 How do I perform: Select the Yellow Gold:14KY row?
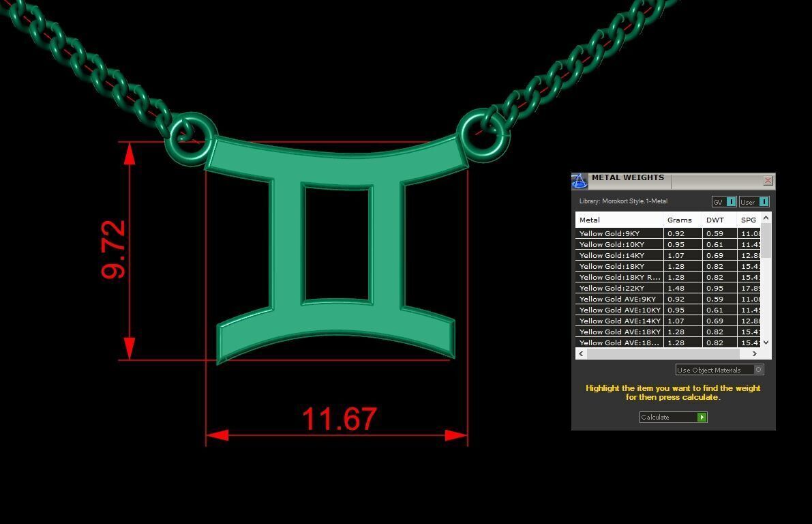pos(668,256)
